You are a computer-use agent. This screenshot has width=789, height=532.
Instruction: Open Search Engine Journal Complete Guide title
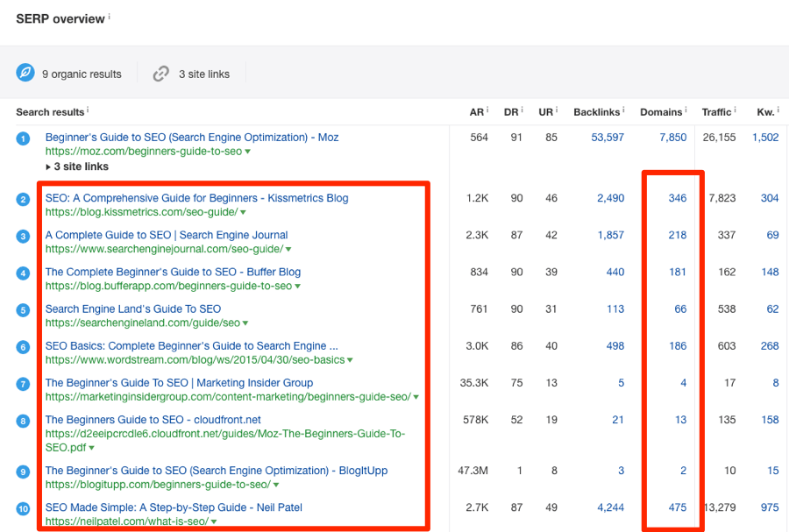coord(167,235)
